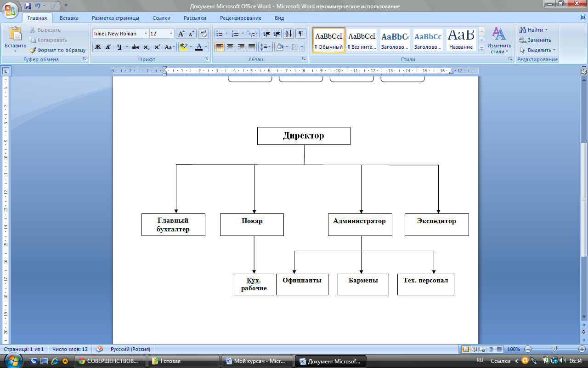This screenshot has height=368, width=588.
Task: Toggle italic К formatting
Action: (108, 47)
